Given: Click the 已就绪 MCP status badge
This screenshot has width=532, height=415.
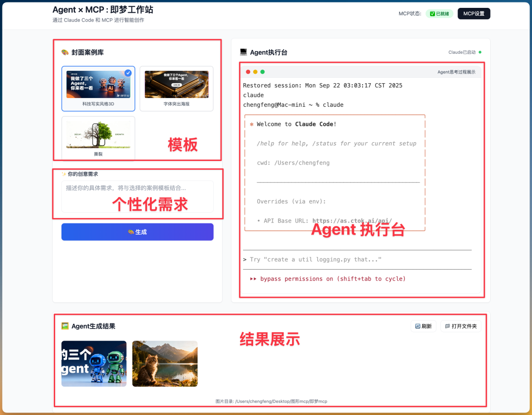Looking at the screenshot, I should [439, 14].
